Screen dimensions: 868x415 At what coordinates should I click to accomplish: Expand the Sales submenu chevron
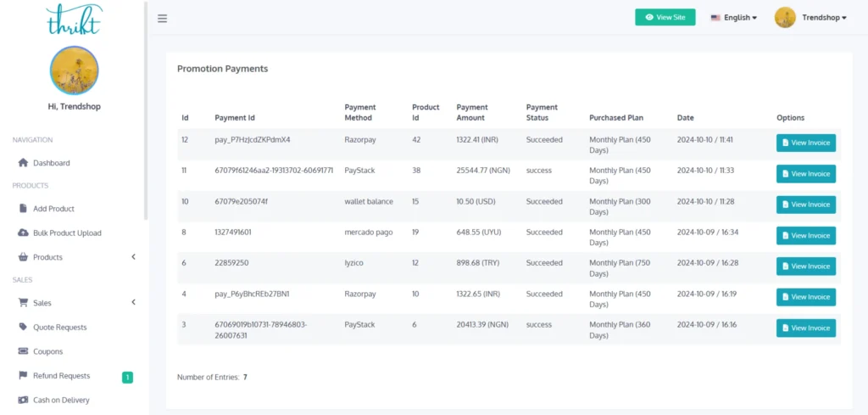pyautogui.click(x=133, y=303)
